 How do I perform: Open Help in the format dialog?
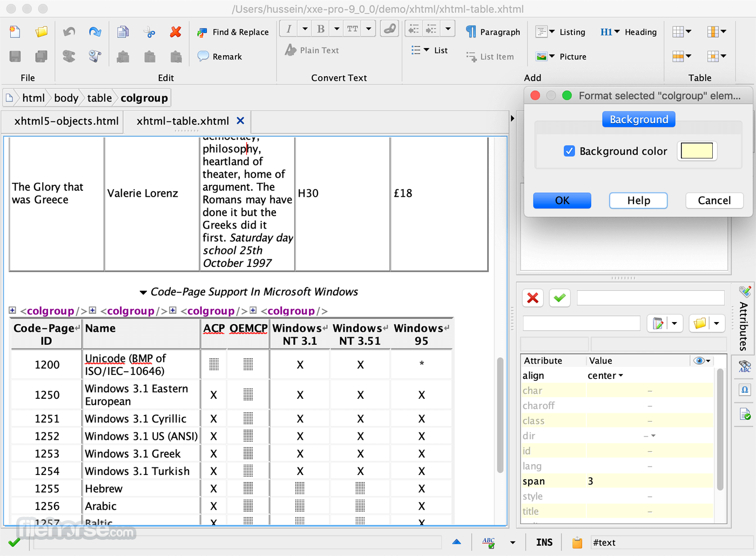638,200
